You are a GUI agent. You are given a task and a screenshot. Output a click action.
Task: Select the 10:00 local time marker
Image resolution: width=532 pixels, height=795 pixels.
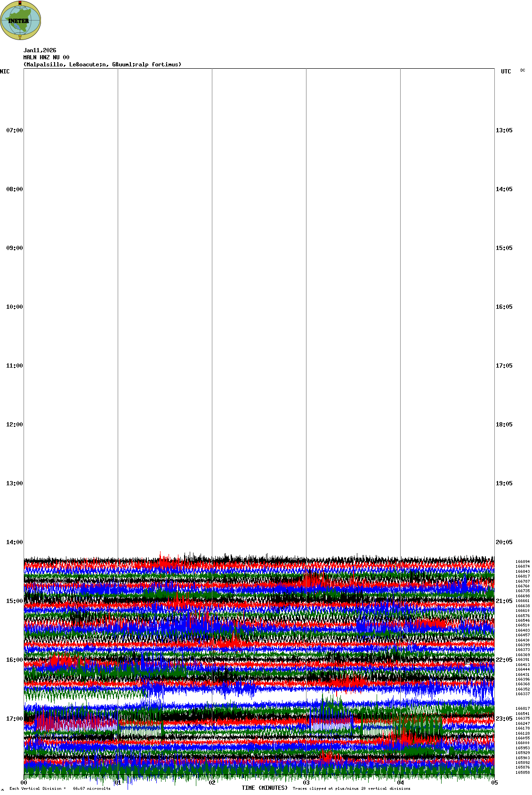pos(14,307)
